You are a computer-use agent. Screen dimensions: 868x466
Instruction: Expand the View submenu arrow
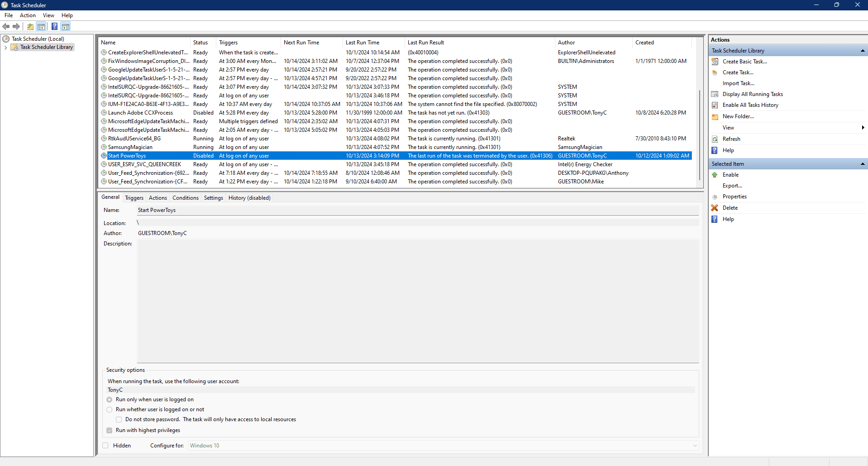pyautogui.click(x=863, y=128)
